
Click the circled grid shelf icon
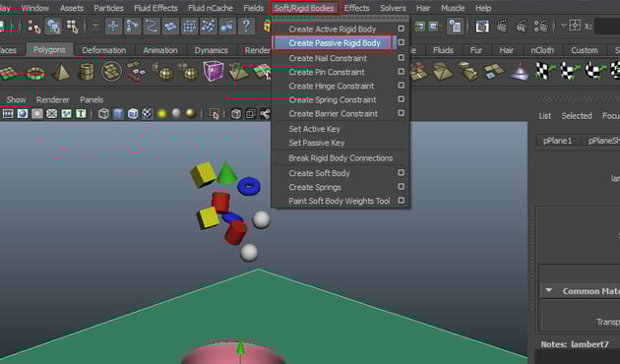(x=111, y=72)
